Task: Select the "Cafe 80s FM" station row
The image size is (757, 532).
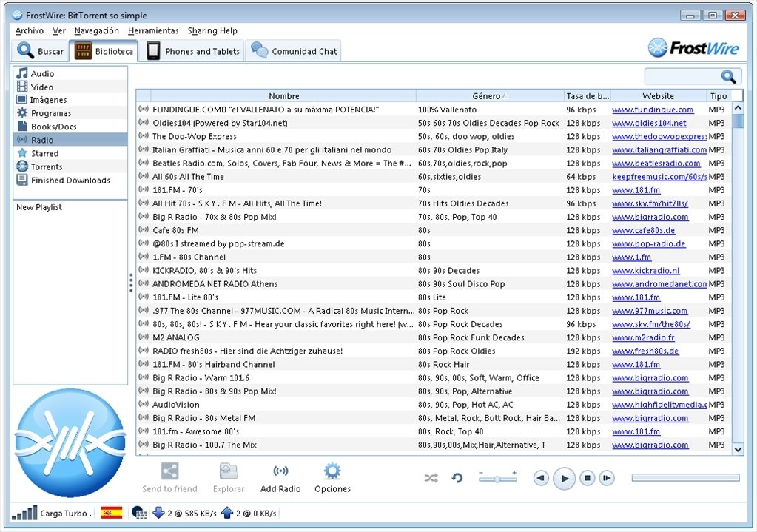Action: pyautogui.click(x=434, y=230)
